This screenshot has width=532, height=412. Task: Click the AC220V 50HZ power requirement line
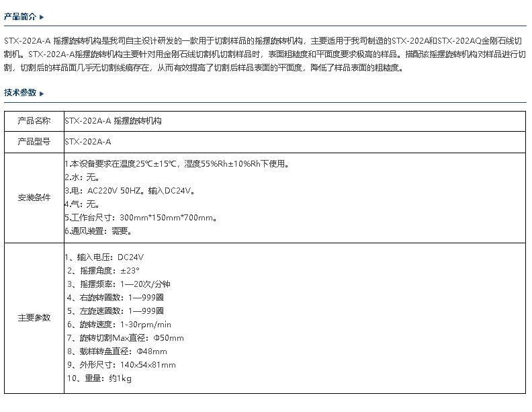130,191
